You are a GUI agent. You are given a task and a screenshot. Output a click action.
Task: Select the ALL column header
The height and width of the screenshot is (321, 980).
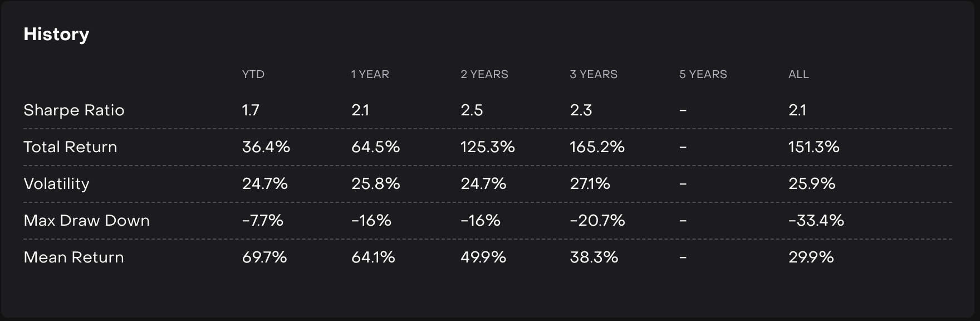click(798, 74)
